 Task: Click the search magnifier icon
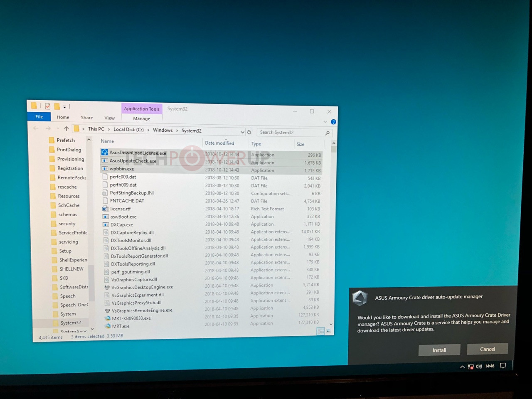(328, 133)
